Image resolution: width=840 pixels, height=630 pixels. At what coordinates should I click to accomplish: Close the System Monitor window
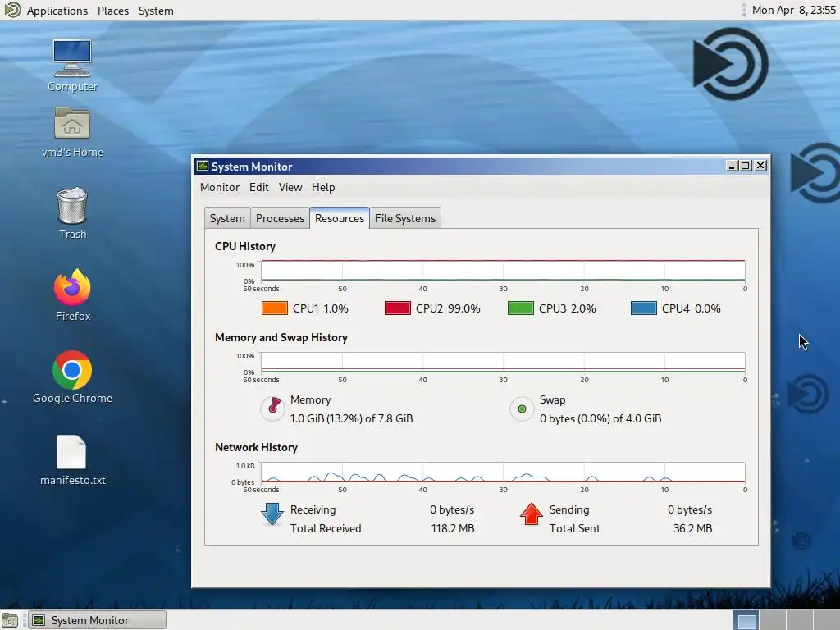coord(760,166)
